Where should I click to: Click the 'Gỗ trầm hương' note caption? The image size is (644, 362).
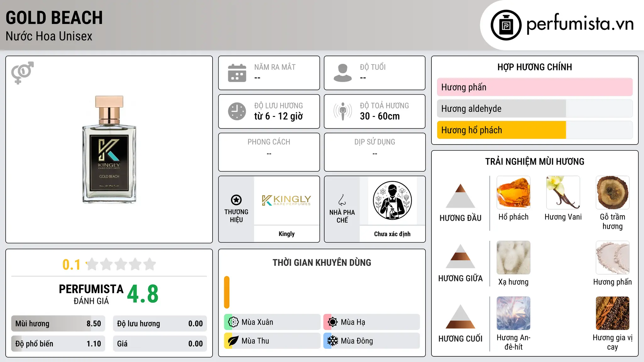pyautogui.click(x=613, y=222)
